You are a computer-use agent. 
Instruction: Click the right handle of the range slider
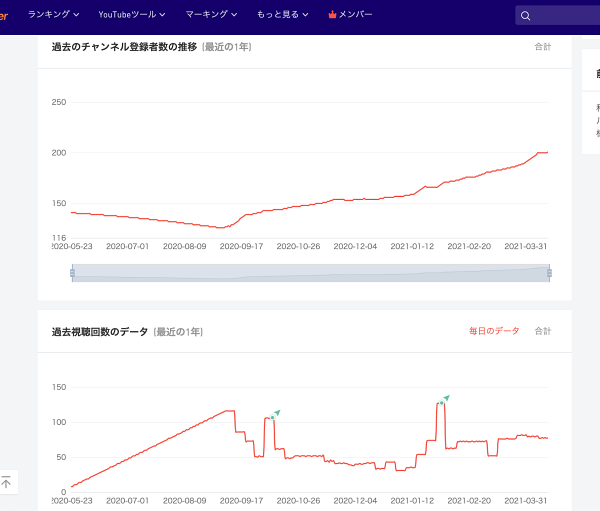point(549,272)
